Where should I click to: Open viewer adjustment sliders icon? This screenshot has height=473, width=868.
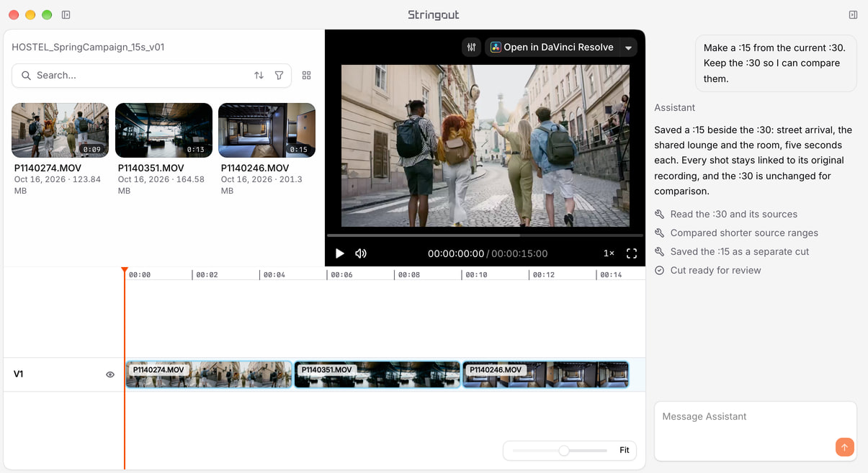471,48
